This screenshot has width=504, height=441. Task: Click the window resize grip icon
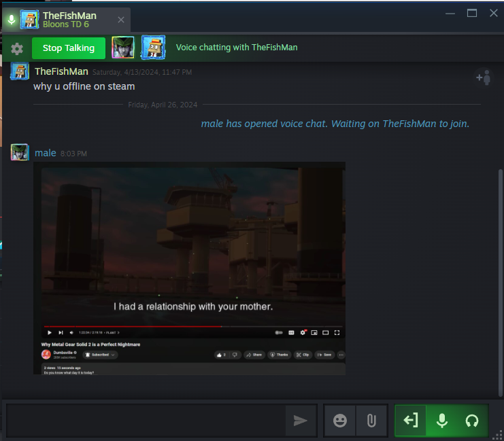[x=498, y=435]
